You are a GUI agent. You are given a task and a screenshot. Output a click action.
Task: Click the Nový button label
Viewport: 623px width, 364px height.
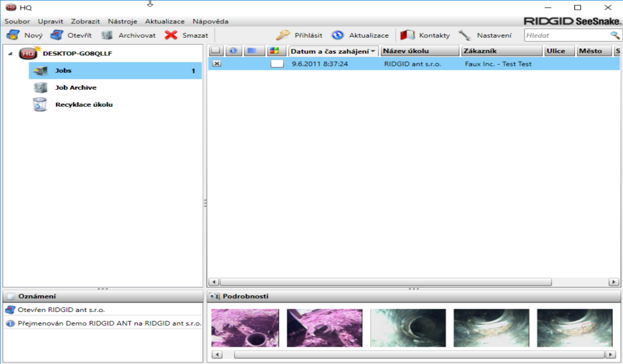pos(33,35)
